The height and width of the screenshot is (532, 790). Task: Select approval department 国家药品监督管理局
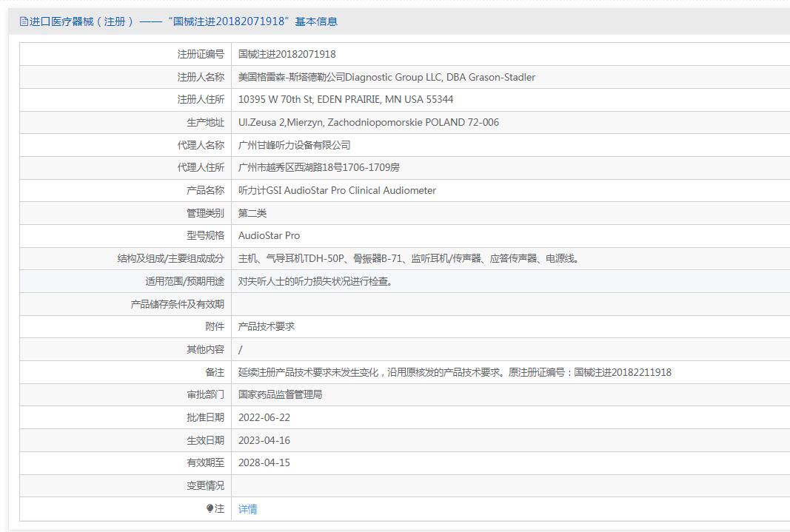280,394
